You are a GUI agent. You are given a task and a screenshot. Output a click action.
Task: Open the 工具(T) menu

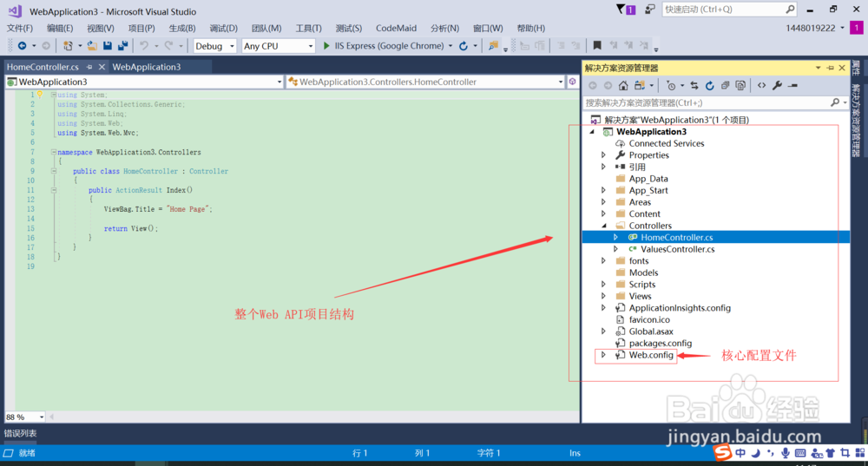[308, 29]
